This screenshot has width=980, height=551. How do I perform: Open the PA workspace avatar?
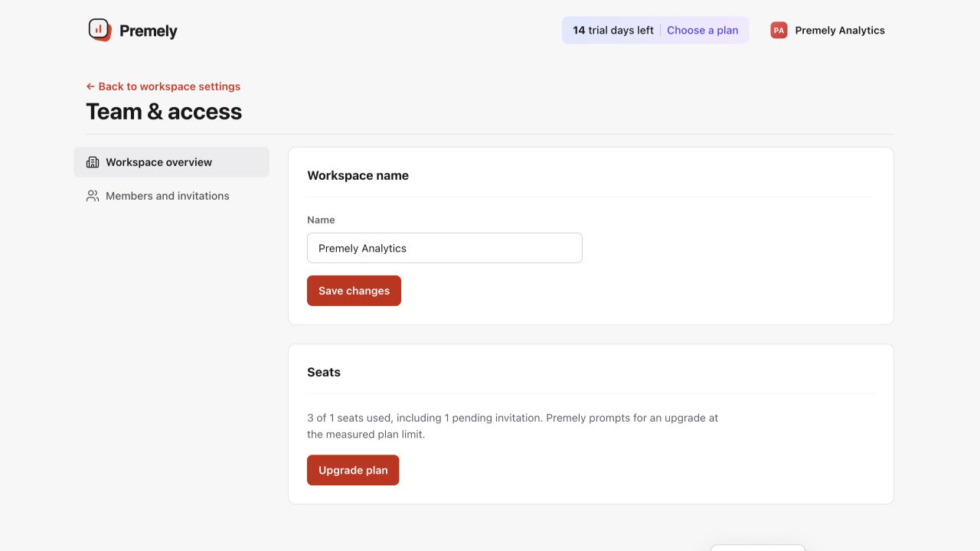pos(779,31)
